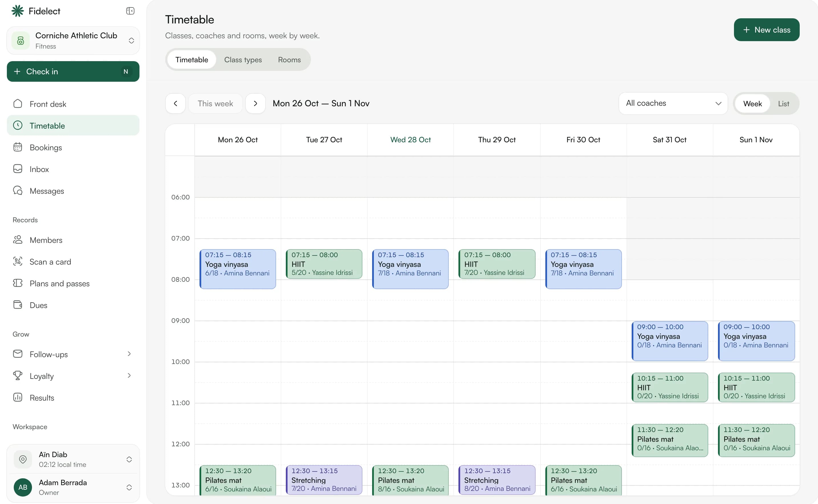Open Sunday 11:30 Pilates mat class
Viewport: 818px width, 504px height.
pyautogui.click(x=756, y=440)
